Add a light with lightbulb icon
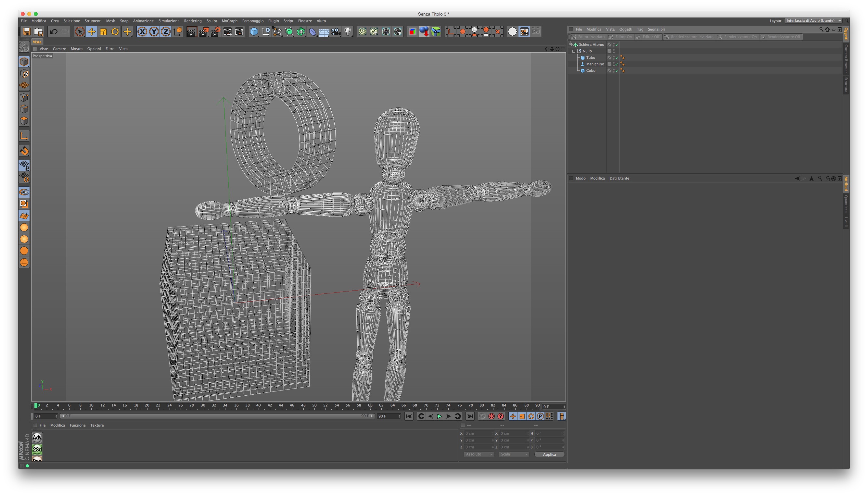 pyautogui.click(x=347, y=32)
